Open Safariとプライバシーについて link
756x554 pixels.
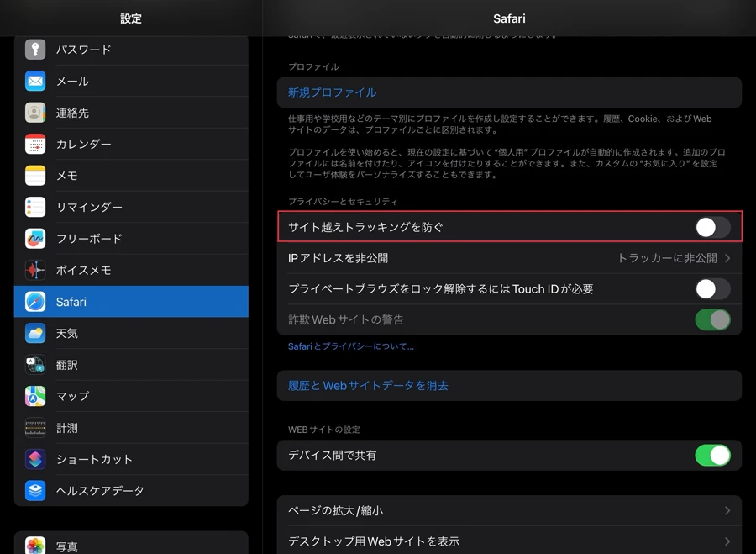(x=351, y=346)
